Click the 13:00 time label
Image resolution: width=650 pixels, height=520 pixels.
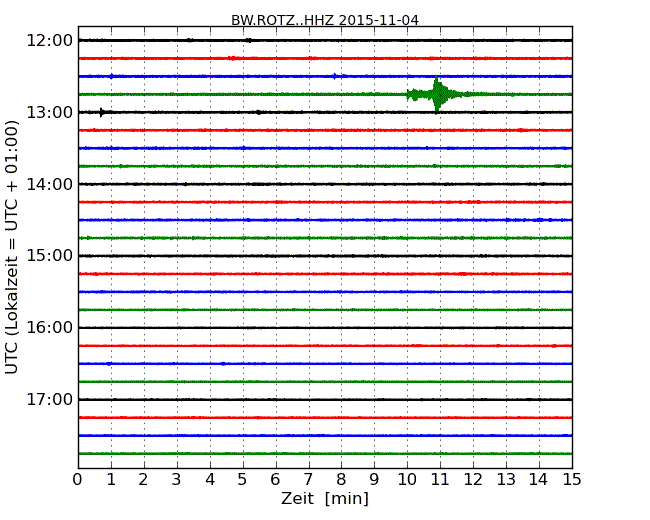49,112
